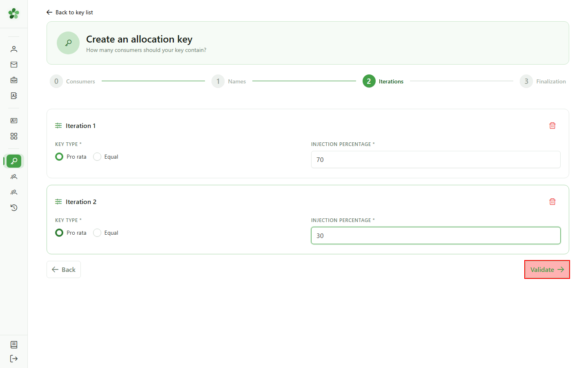Image resolution: width=588 pixels, height=368 pixels.
Task: Select Equal key type for Iteration 2
Action: (106, 233)
